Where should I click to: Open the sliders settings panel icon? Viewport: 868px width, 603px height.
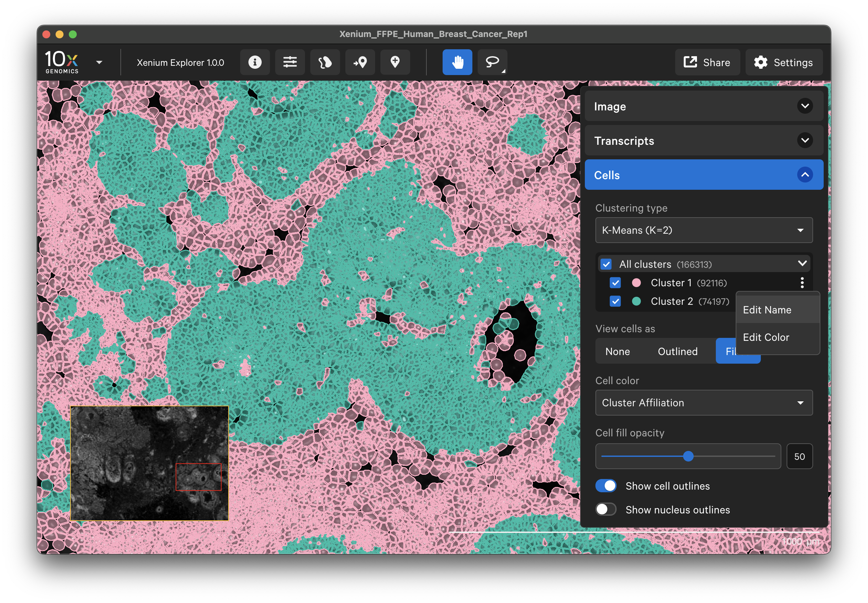(290, 62)
